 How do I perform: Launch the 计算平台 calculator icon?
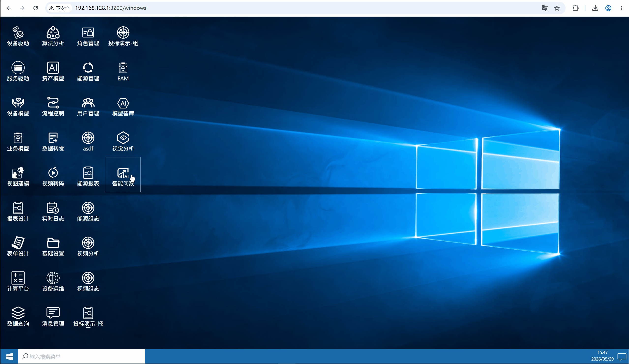[18, 282]
